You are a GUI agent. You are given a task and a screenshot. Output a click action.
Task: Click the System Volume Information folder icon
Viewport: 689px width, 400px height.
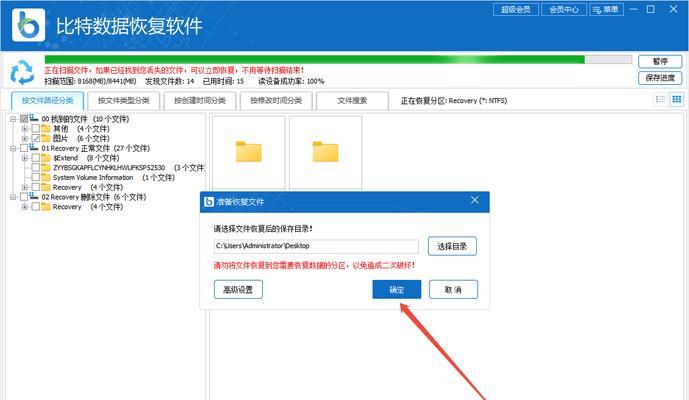tap(46, 177)
